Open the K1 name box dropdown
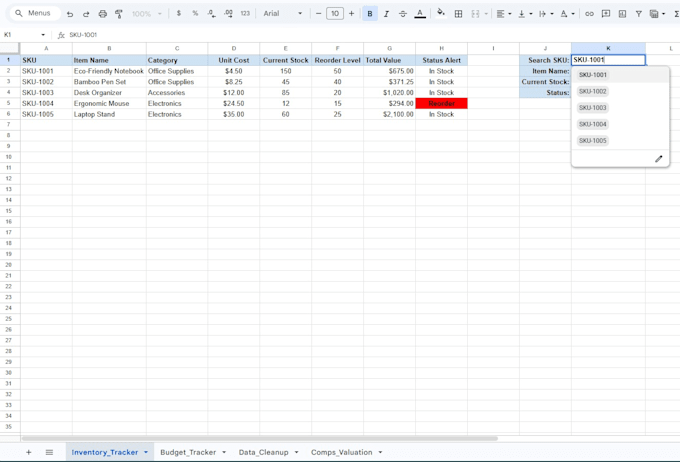The height and width of the screenshot is (462, 680). (x=43, y=35)
